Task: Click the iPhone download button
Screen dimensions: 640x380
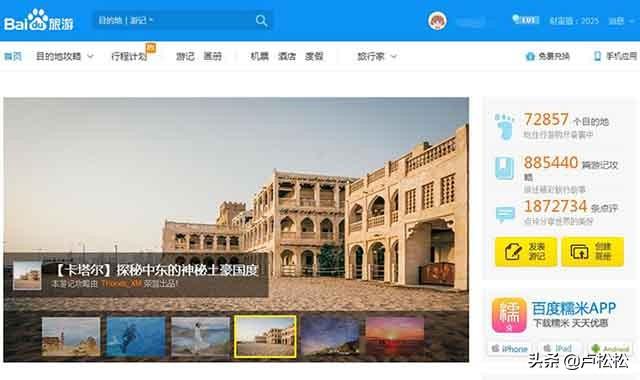Action: pyautogui.click(x=509, y=349)
